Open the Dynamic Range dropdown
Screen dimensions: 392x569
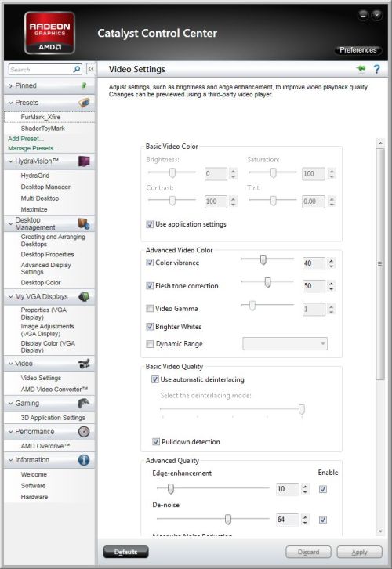(x=285, y=343)
